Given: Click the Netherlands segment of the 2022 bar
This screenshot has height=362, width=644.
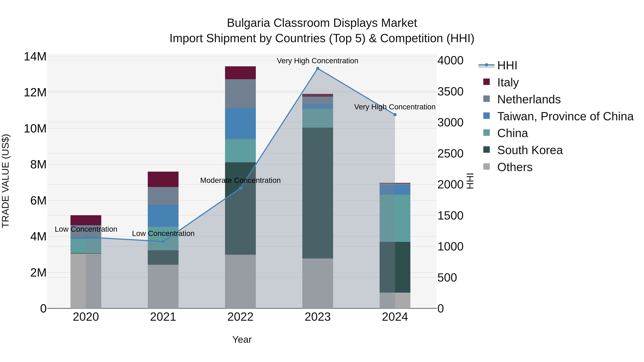Looking at the screenshot, I should (x=240, y=94).
